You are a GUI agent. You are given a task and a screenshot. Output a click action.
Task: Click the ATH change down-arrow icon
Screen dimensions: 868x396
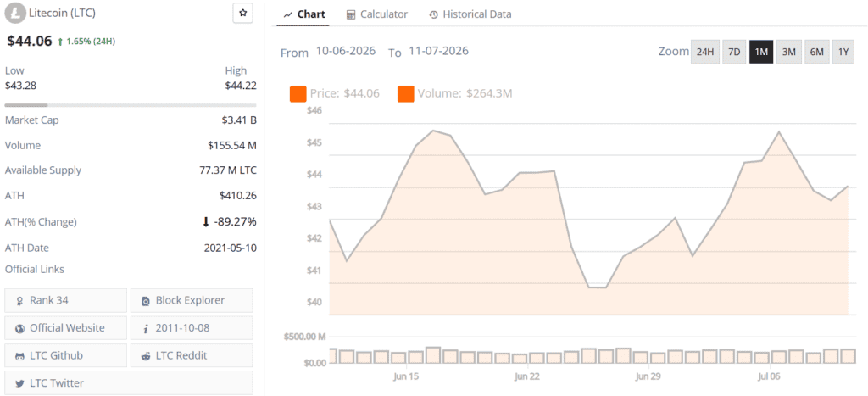(206, 222)
